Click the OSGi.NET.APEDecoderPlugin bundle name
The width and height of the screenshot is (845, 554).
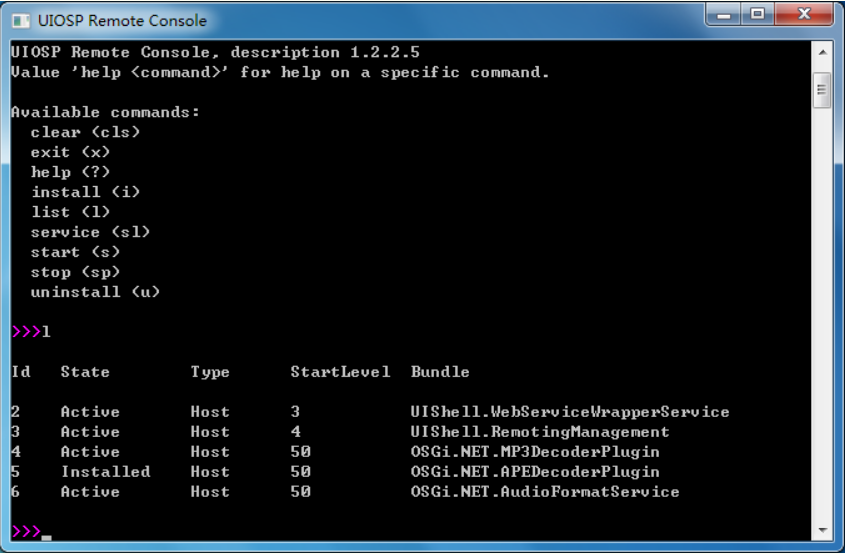(535, 472)
